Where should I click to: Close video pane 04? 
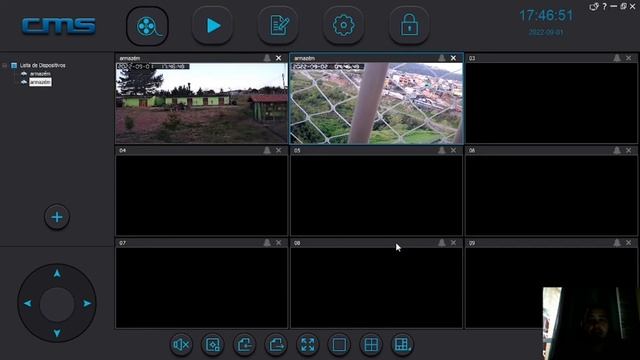point(278,150)
